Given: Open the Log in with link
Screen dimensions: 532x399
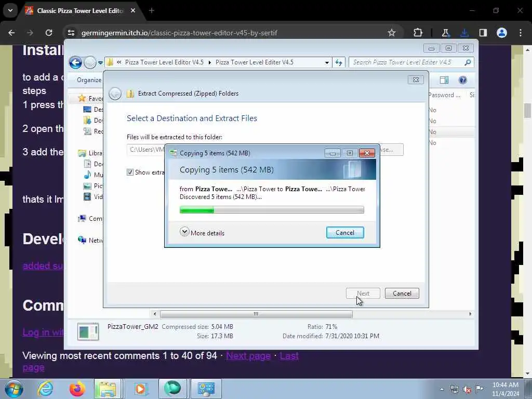Looking at the screenshot, I should click(x=43, y=332).
